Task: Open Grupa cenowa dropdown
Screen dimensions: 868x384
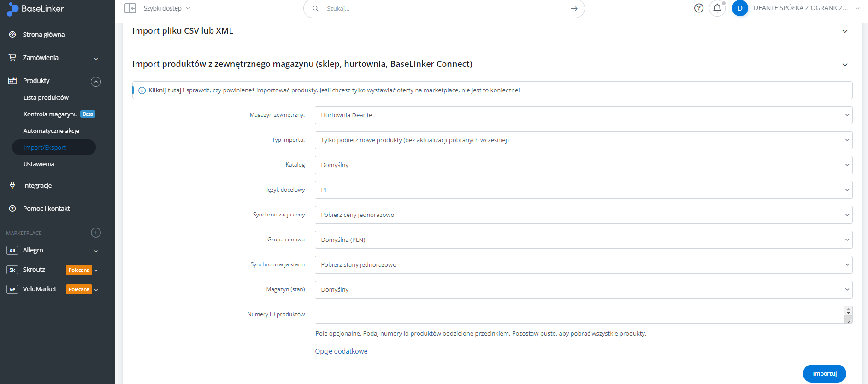Action: point(584,240)
